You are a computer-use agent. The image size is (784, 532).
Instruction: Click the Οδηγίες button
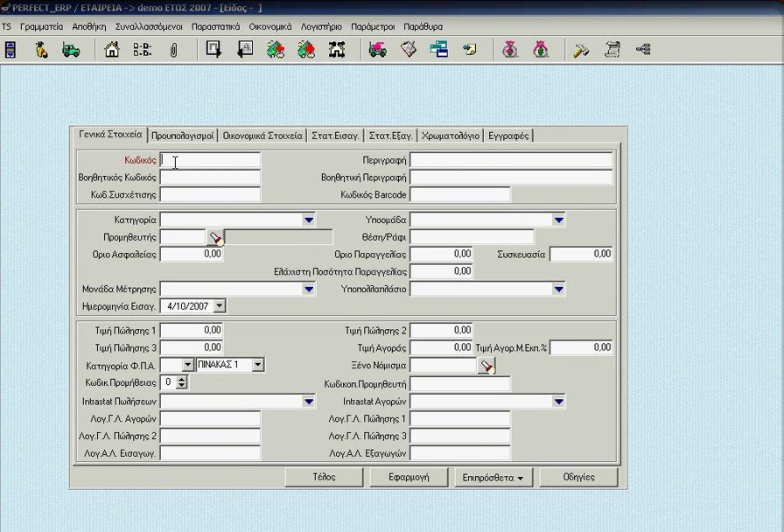(x=578, y=477)
